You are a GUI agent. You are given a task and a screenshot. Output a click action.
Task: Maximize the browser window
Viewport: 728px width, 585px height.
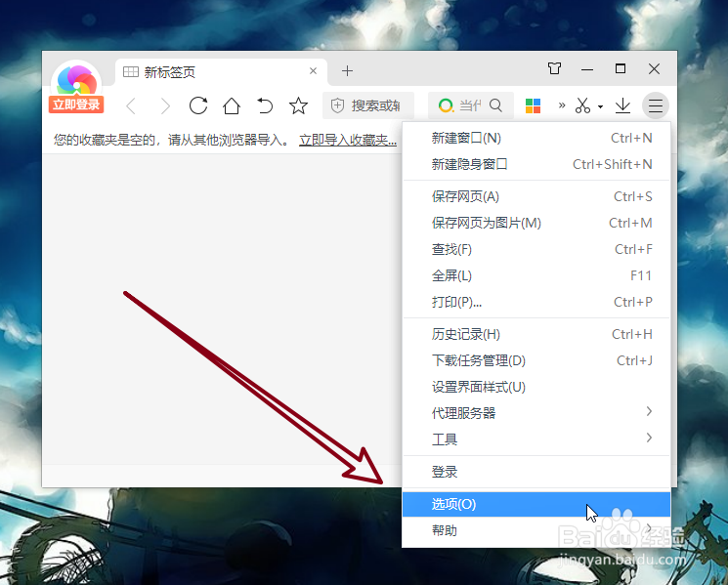tap(621, 68)
